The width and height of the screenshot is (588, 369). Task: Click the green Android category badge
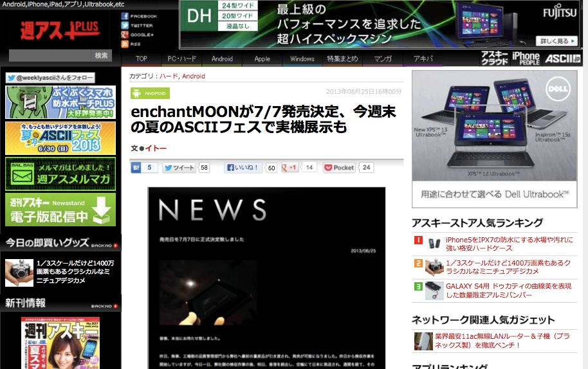[150, 93]
